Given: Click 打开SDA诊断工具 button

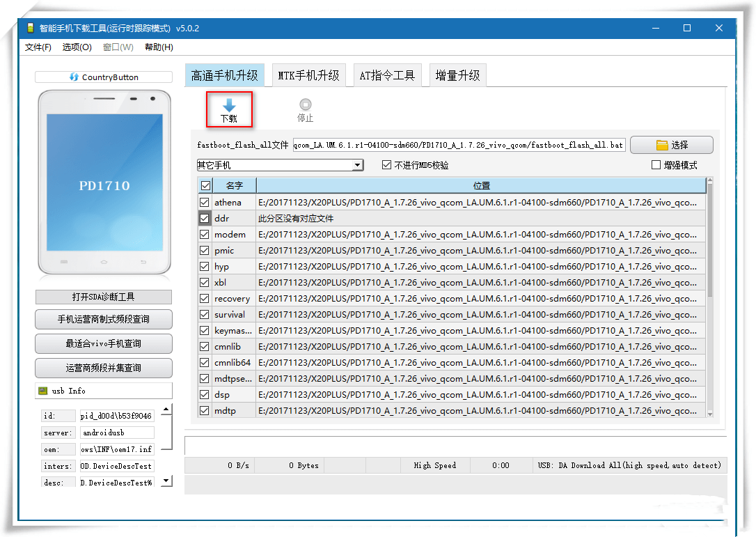Looking at the screenshot, I should coord(103,297).
